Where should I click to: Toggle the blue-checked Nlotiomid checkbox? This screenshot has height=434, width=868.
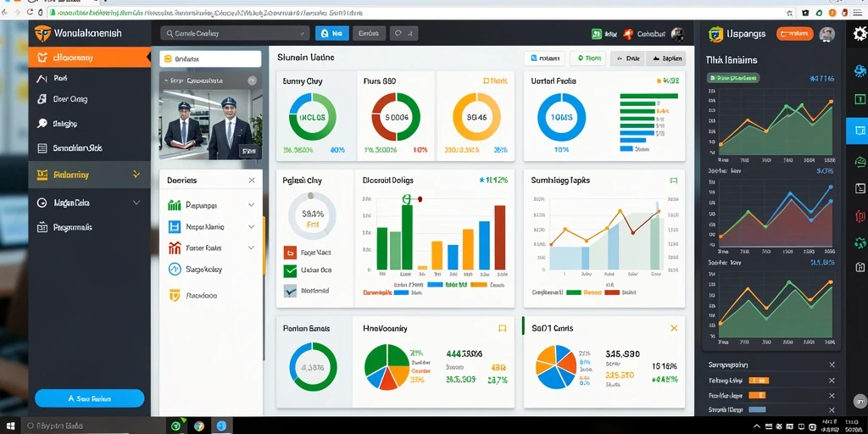tap(290, 290)
